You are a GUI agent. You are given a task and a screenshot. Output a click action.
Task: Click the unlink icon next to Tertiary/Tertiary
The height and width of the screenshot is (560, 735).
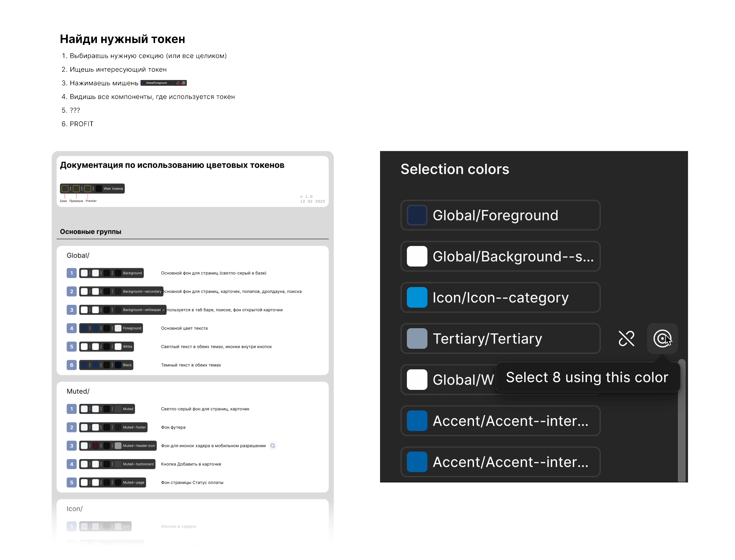[626, 339]
